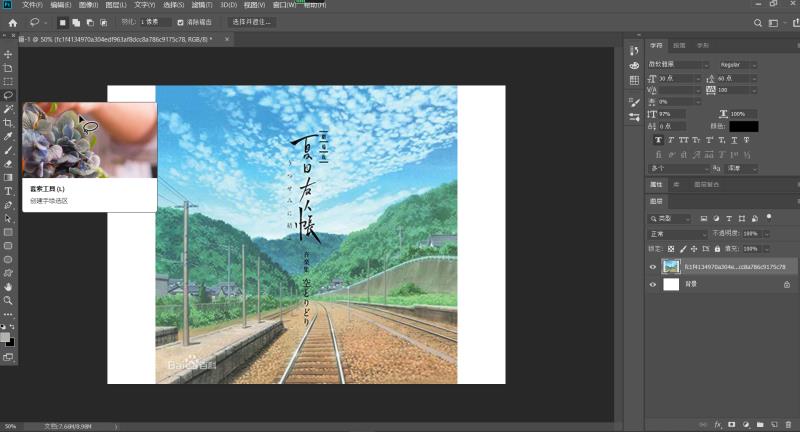Choose Add to Selection mode icon
The width and height of the screenshot is (800, 432).
tap(76, 22)
